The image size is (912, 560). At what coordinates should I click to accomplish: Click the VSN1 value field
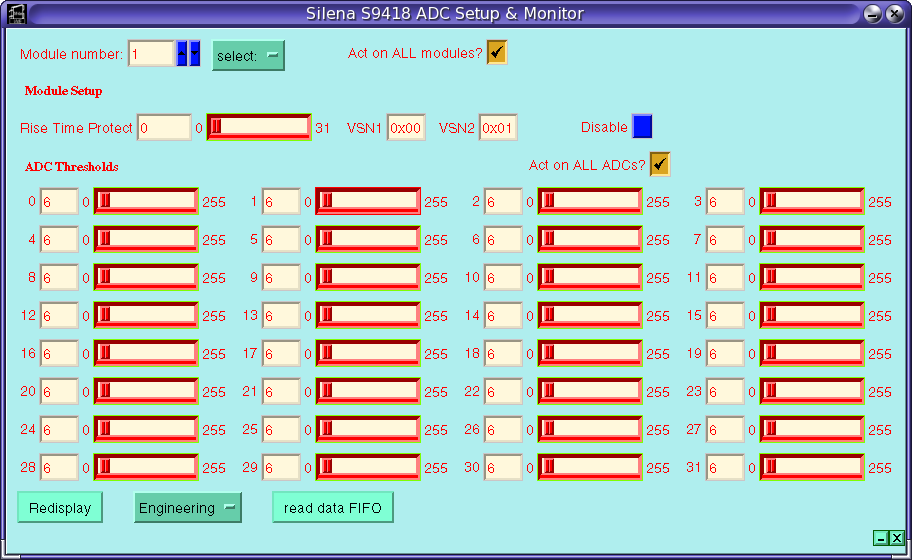coord(406,128)
